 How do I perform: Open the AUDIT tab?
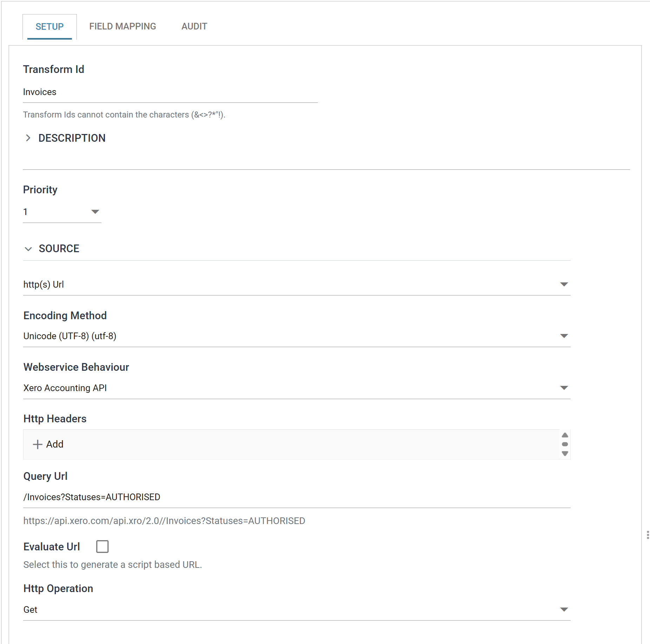tap(194, 26)
